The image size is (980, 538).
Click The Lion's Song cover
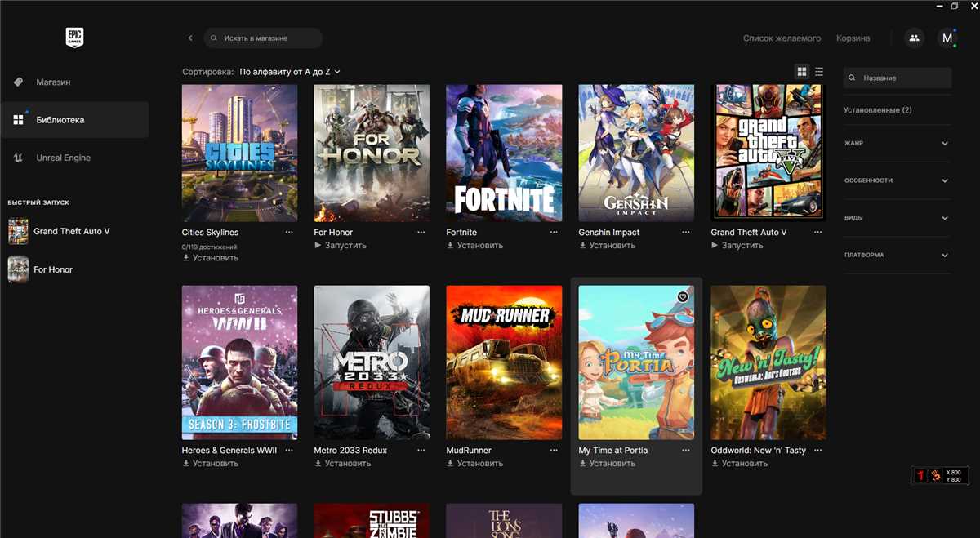point(504,521)
